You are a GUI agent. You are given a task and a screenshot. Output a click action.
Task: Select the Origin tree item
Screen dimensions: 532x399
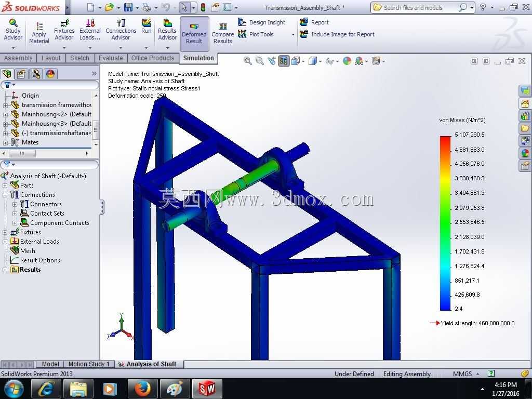[x=25, y=96]
